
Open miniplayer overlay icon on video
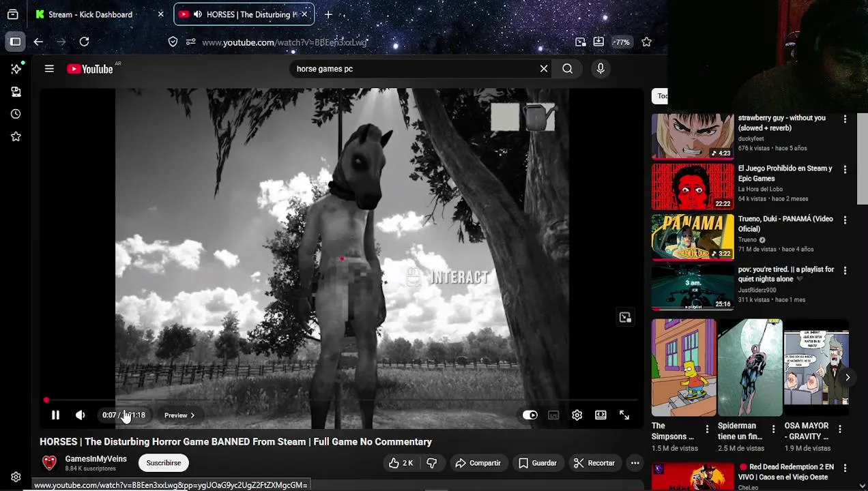coord(625,318)
